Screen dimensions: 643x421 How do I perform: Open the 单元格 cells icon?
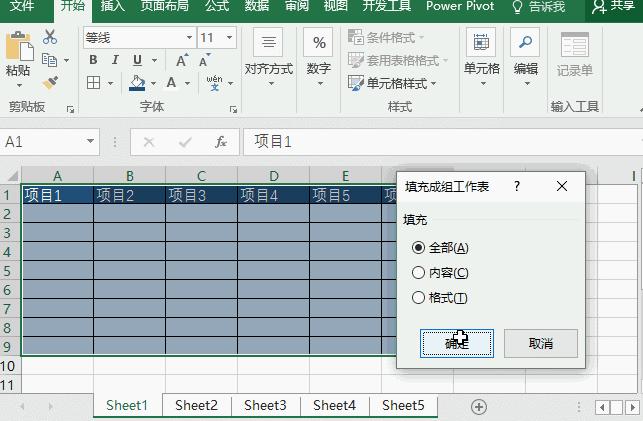(481, 42)
